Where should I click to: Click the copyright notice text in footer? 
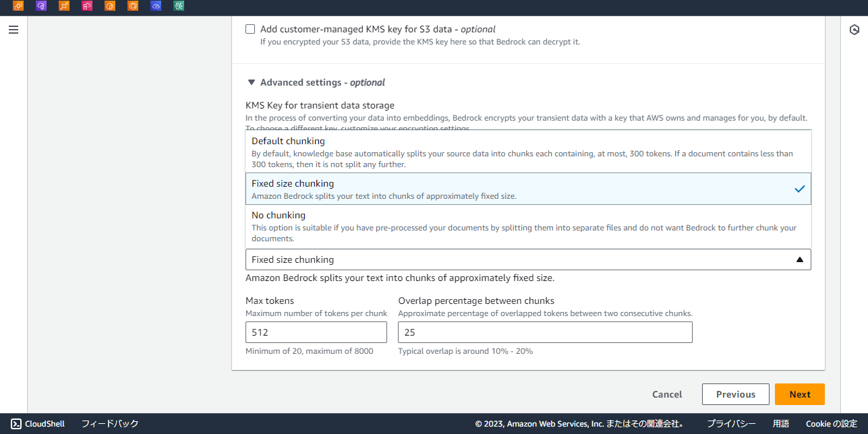coord(579,424)
